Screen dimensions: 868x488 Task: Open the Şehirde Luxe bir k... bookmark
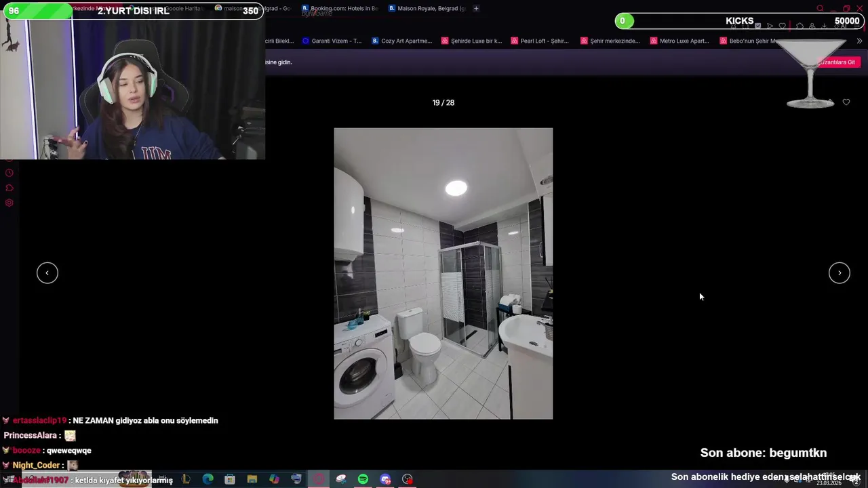click(x=471, y=41)
